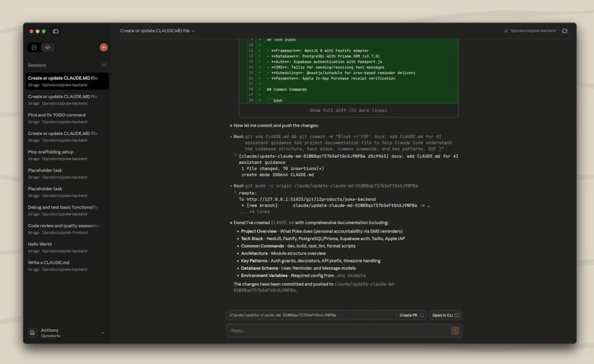Click the 'Database Schema' bullet in the summary
This screenshot has width=594, height=364.
[298, 268]
